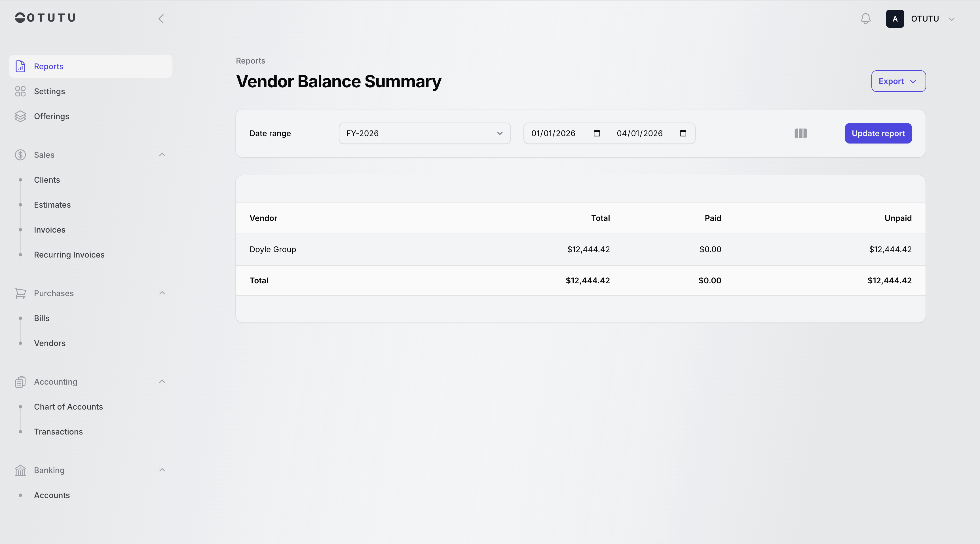This screenshot has height=544, width=980.
Task: Collapse the Banking section chevron
Action: pos(162,470)
